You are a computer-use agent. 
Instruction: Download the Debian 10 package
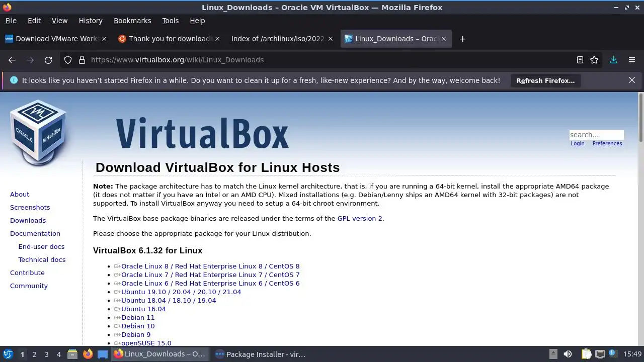click(x=138, y=326)
